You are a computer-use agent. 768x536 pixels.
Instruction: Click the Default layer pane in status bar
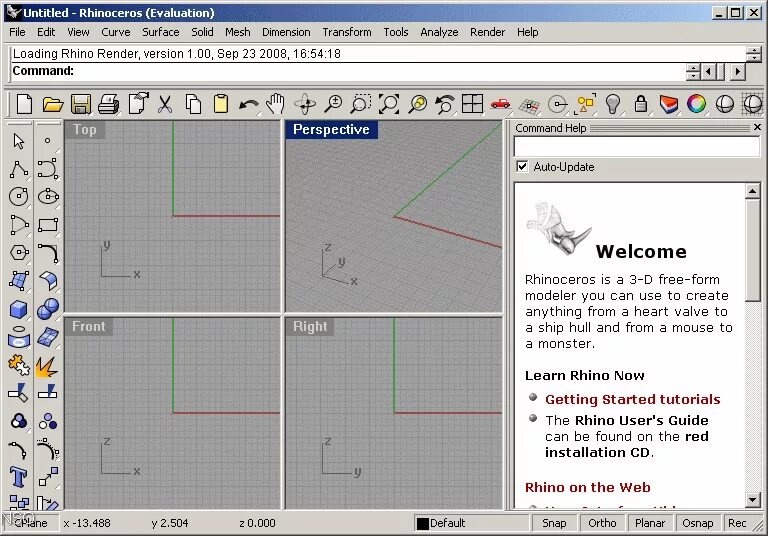tap(472, 523)
